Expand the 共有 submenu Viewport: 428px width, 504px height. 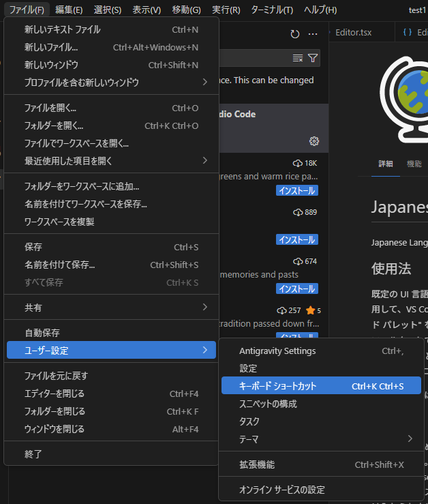click(111, 308)
